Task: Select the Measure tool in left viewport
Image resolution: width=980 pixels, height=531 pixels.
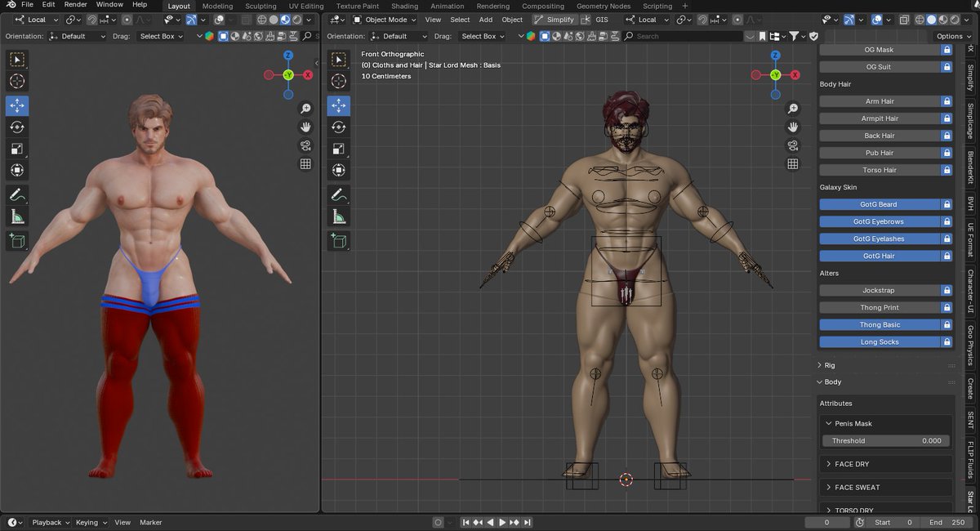Action: 17,216
